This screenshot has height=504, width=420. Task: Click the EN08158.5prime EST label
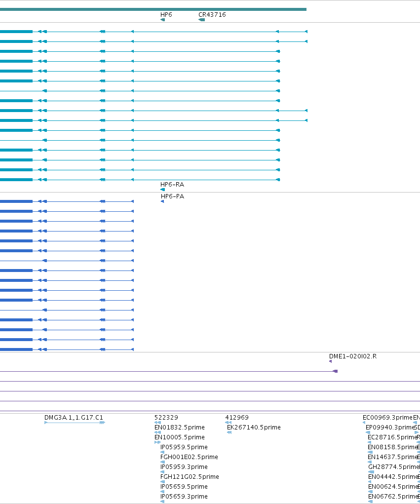coord(393,447)
